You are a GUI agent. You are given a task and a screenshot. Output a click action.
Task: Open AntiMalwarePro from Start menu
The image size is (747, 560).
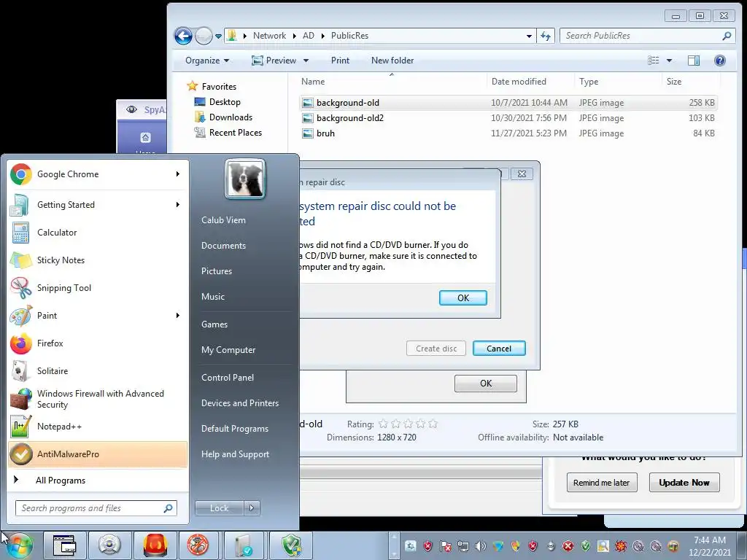98,454
